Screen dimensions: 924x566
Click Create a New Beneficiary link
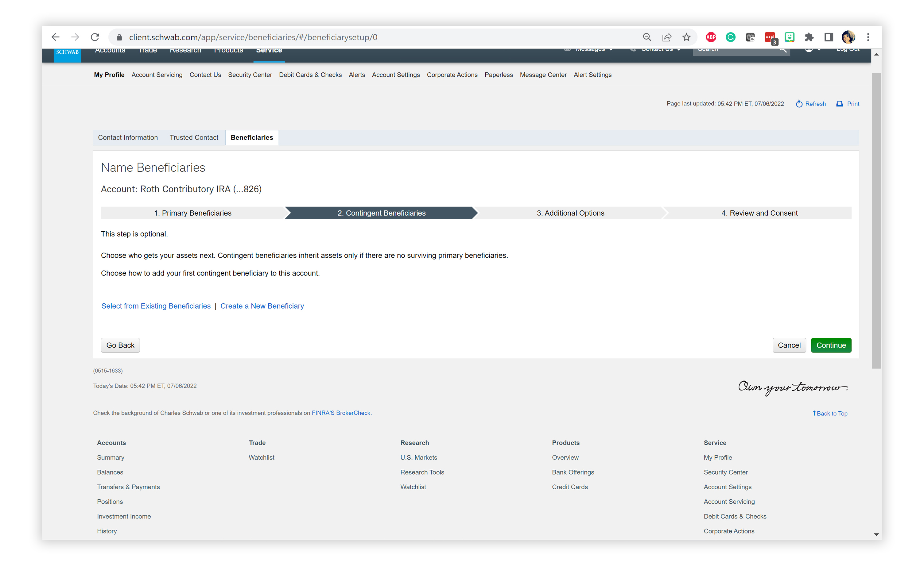pos(262,306)
